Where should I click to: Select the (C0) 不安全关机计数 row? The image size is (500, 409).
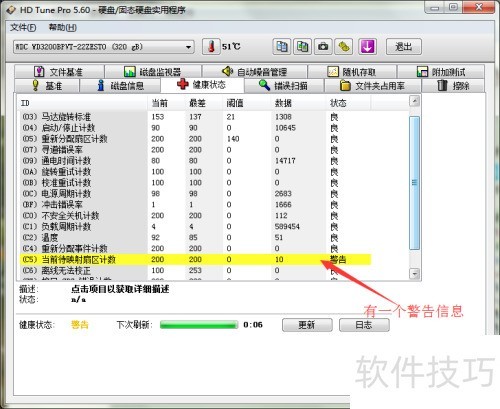pyautogui.click(x=195, y=216)
